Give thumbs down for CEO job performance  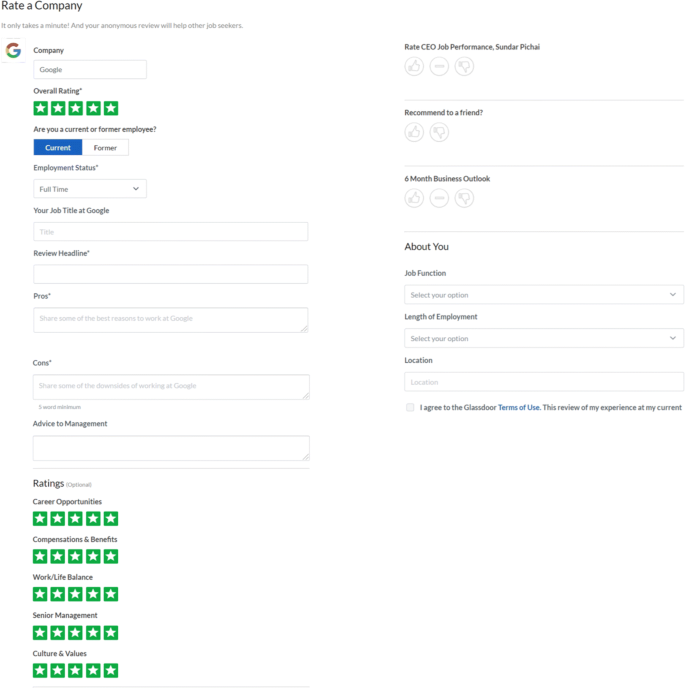464,67
